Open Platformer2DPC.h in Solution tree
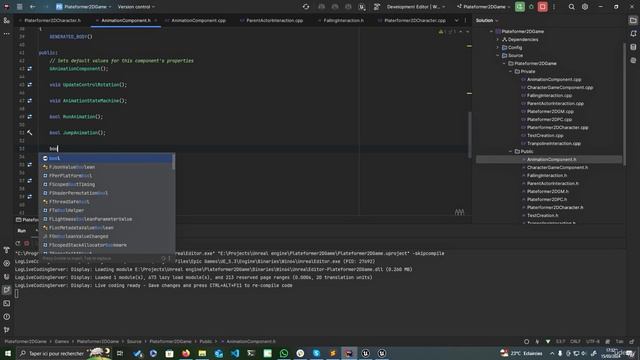 [x=547, y=199]
